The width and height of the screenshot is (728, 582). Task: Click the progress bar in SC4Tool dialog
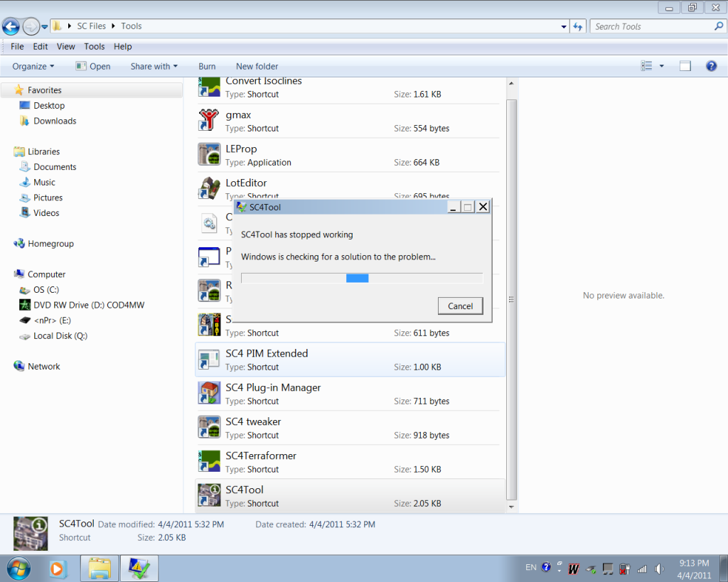point(362,278)
